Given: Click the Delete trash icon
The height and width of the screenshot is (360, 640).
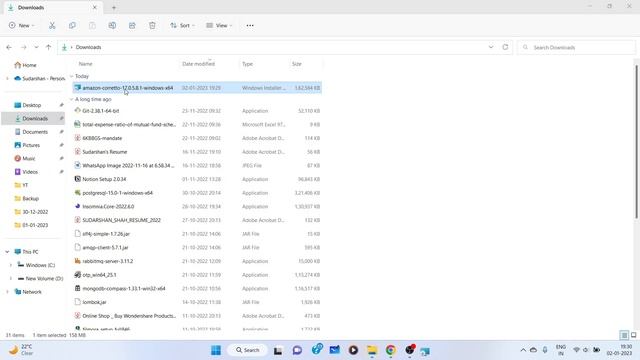Looking at the screenshot, I should [x=152, y=25].
